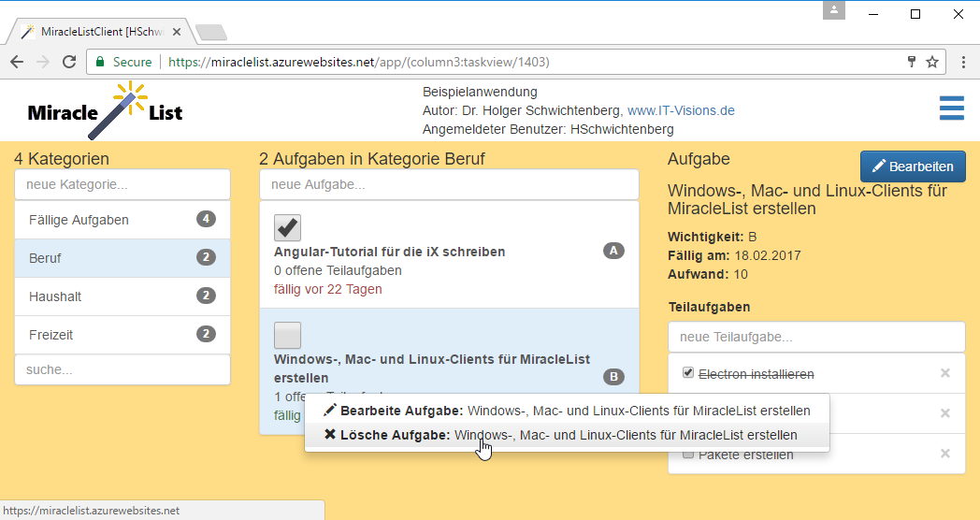Bookmark this page with star icon
This screenshot has width=980, height=520.
pos(932,62)
